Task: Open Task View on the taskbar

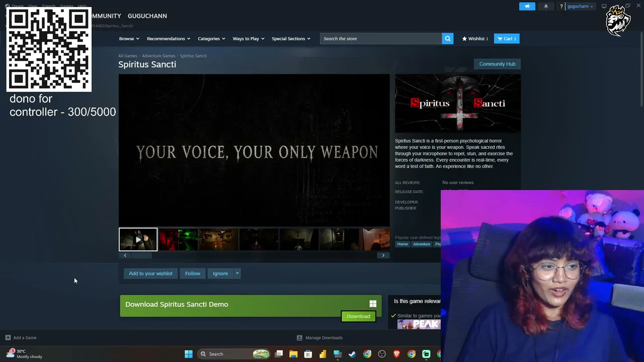Action: click(x=279, y=354)
